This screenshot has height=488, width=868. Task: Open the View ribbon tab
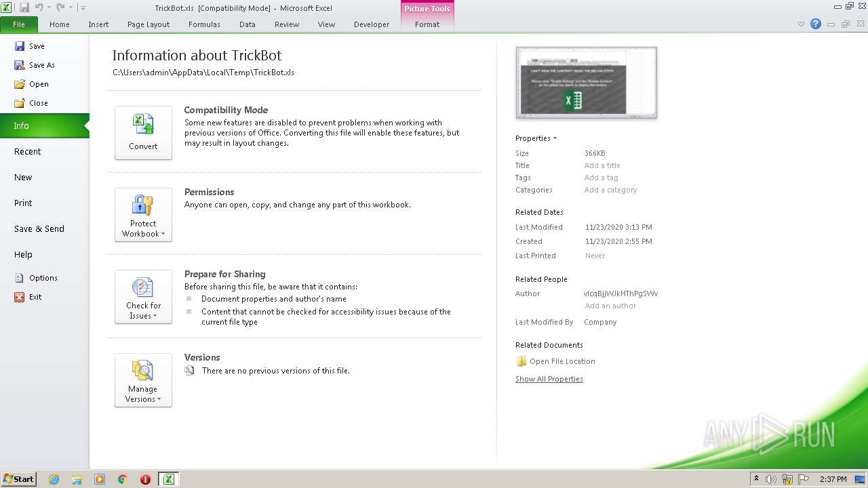point(327,24)
